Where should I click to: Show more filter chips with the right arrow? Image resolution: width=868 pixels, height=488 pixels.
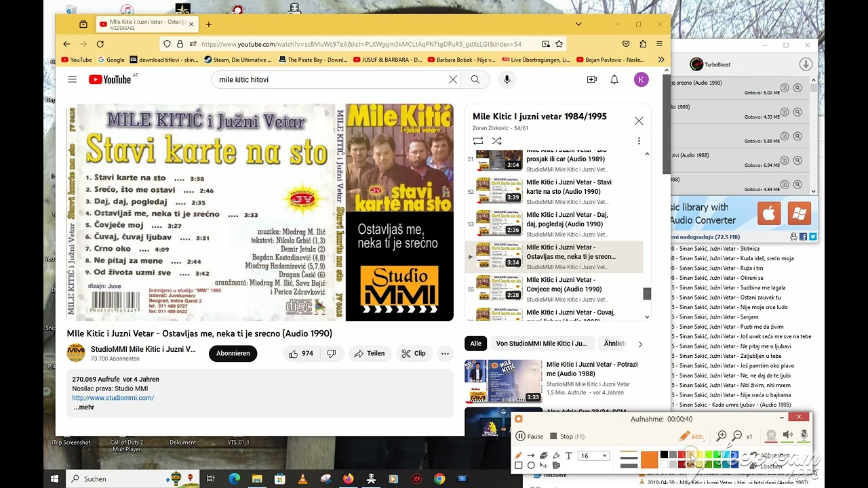pyautogui.click(x=640, y=344)
